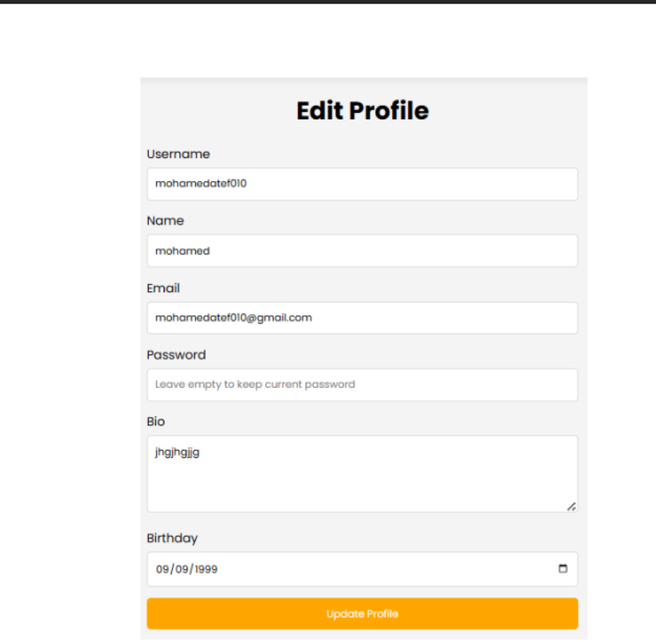This screenshot has width=656, height=644.
Task: Click the Password label text
Action: pyautogui.click(x=176, y=355)
